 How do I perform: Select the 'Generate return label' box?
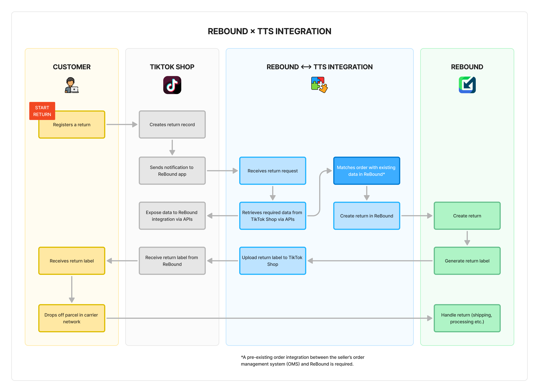coord(467,261)
